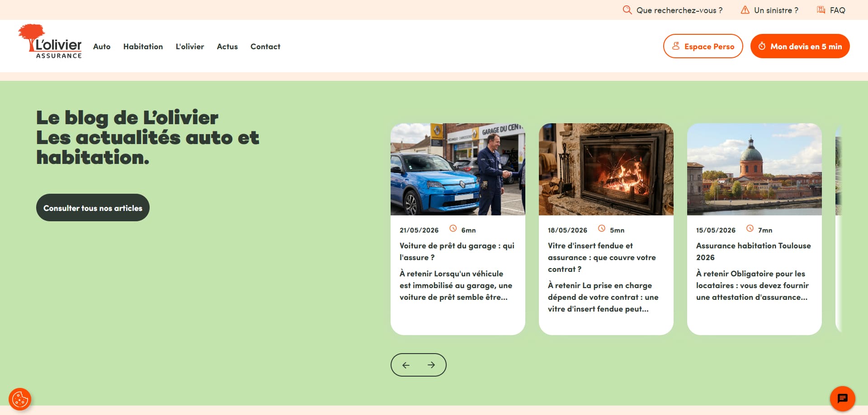Viewport: 868px width, 415px height.
Task: Click excerpt 'À retenir Obligatoire pour les locataires'
Action: (752, 285)
